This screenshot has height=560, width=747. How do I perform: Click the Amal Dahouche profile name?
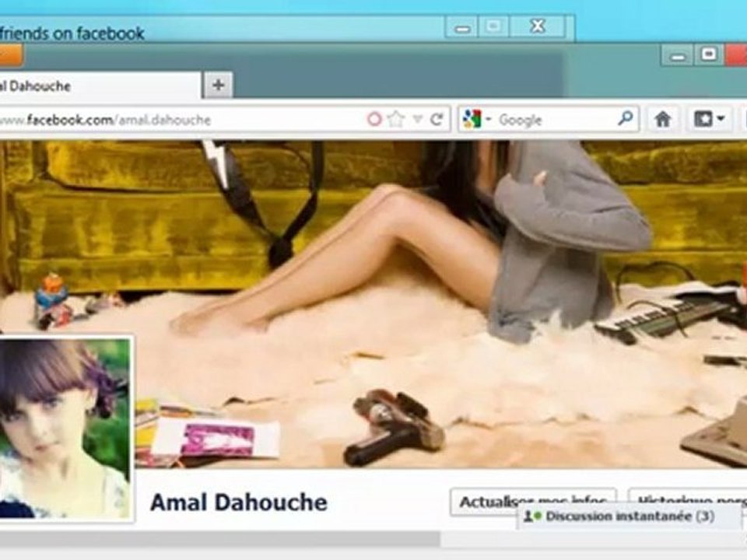point(239,502)
